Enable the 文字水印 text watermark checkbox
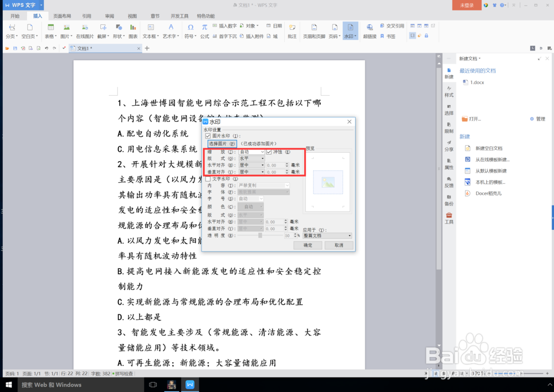 (208, 178)
